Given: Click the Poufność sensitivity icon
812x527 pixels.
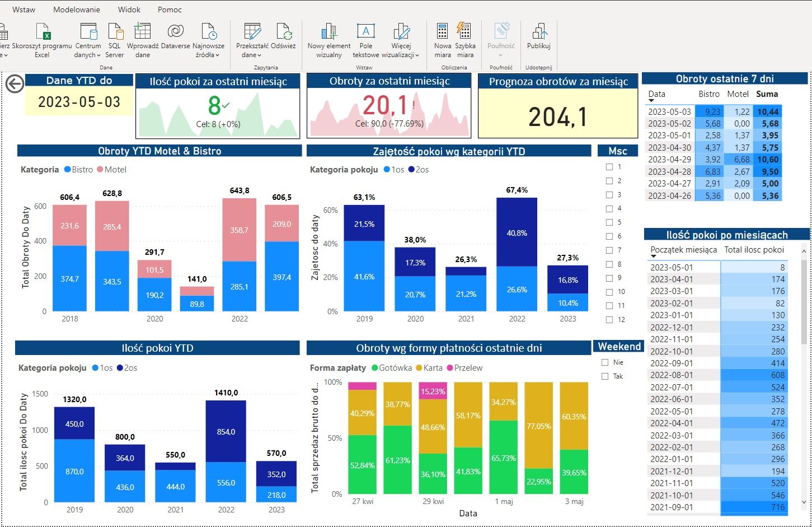Looking at the screenshot, I should coord(501,31).
